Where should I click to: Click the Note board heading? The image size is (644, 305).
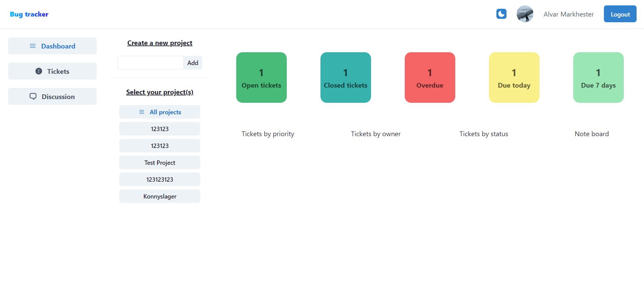(592, 134)
